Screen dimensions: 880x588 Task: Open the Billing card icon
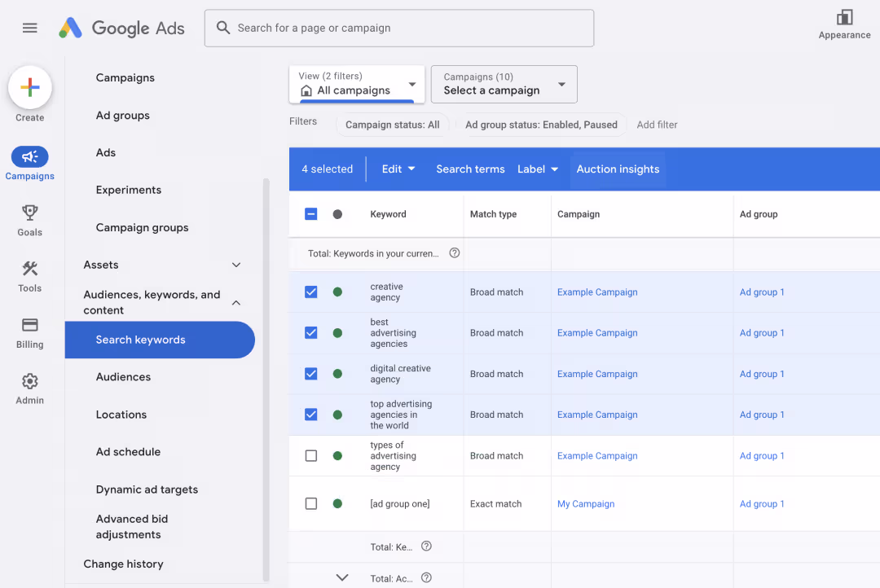click(x=30, y=325)
